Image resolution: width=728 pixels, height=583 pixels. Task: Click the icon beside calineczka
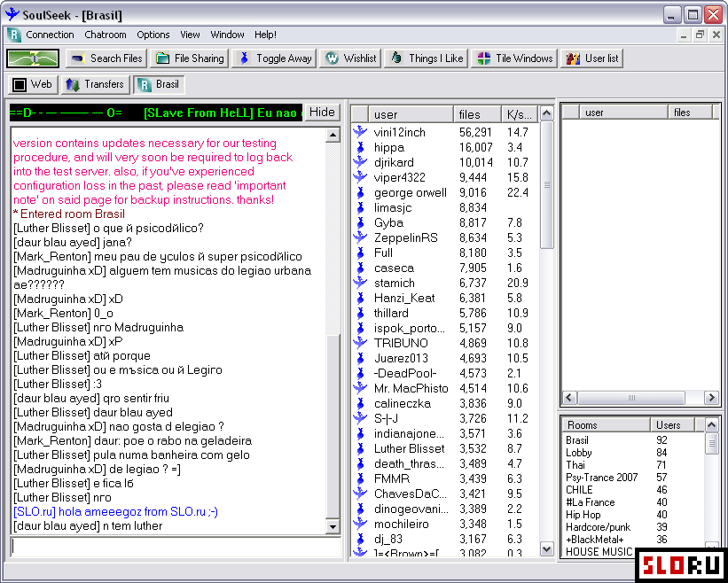[360, 403]
